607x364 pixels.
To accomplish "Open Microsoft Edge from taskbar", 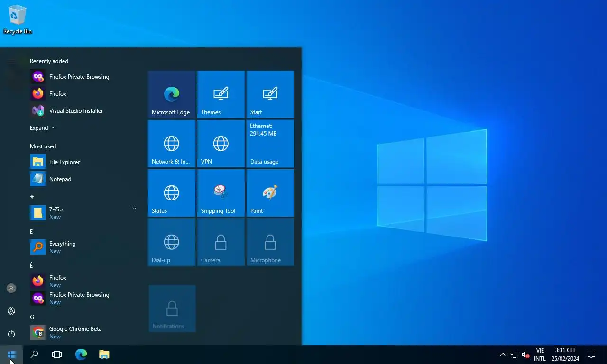I will point(81,355).
